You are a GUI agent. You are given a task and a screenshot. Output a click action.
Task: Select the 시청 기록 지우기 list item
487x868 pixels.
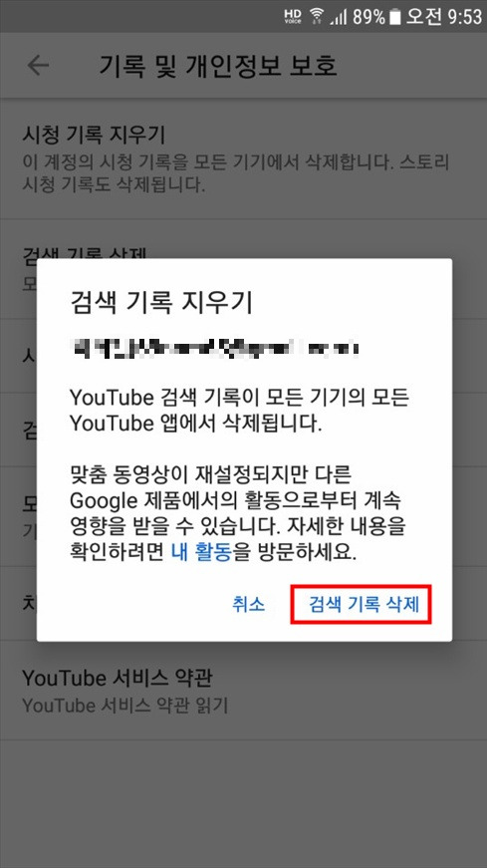243,158
